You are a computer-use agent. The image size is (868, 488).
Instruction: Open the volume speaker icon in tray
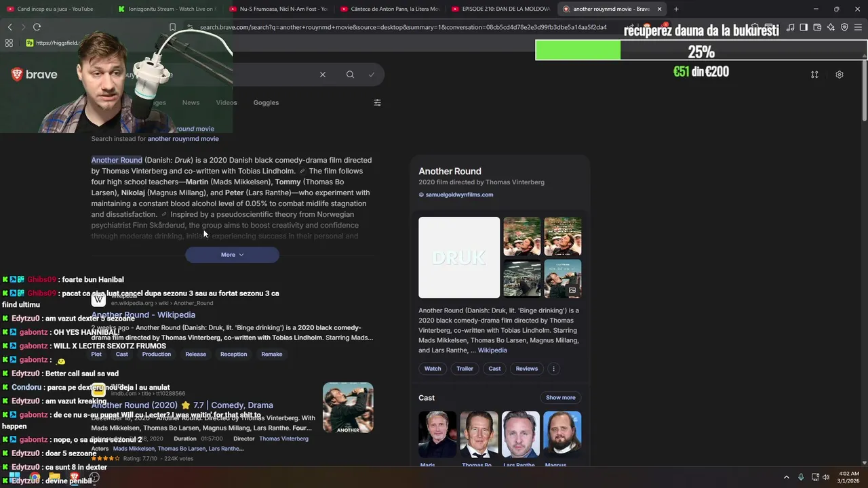point(826,477)
